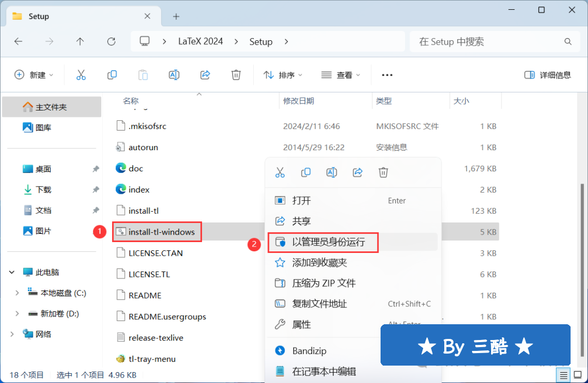The height and width of the screenshot is (383, 588).
Task: Close the Setup tab
Action: point(148,16)
